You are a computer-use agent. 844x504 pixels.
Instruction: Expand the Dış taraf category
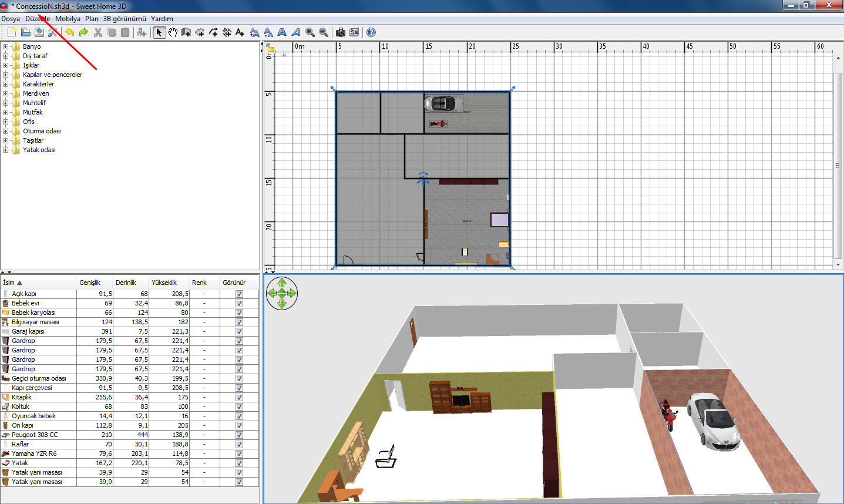coord(6,56)
